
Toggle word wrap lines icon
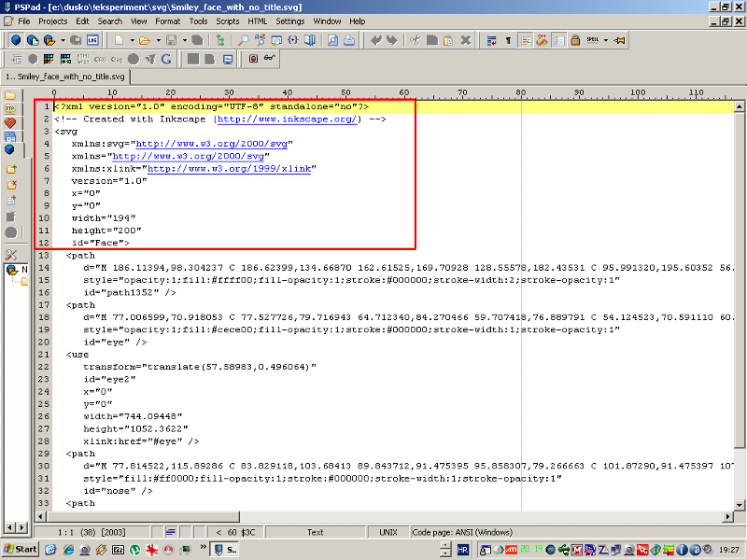[x=492, y=40]
